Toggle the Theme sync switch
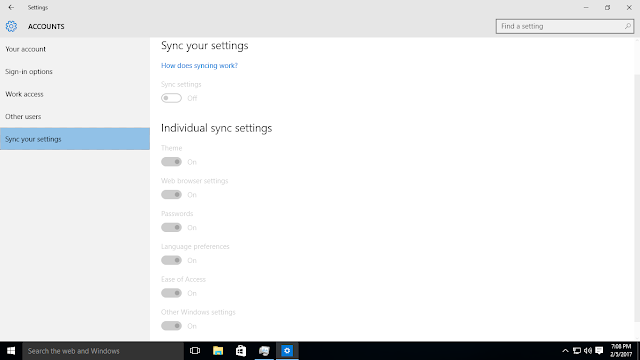Image resolution: width=640 pixels, height=360 pixels. [x=171, y=162]
